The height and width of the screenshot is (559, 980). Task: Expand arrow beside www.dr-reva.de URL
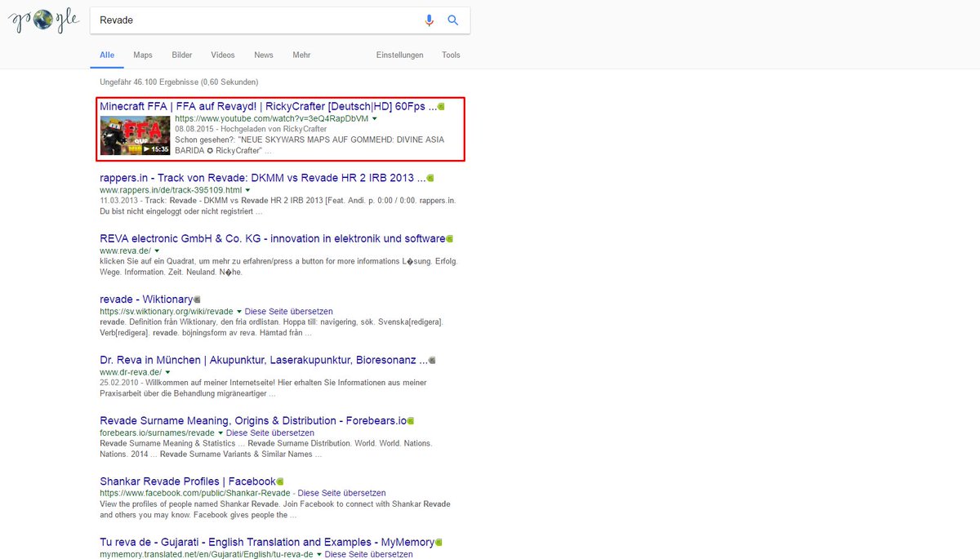[167, 372]
